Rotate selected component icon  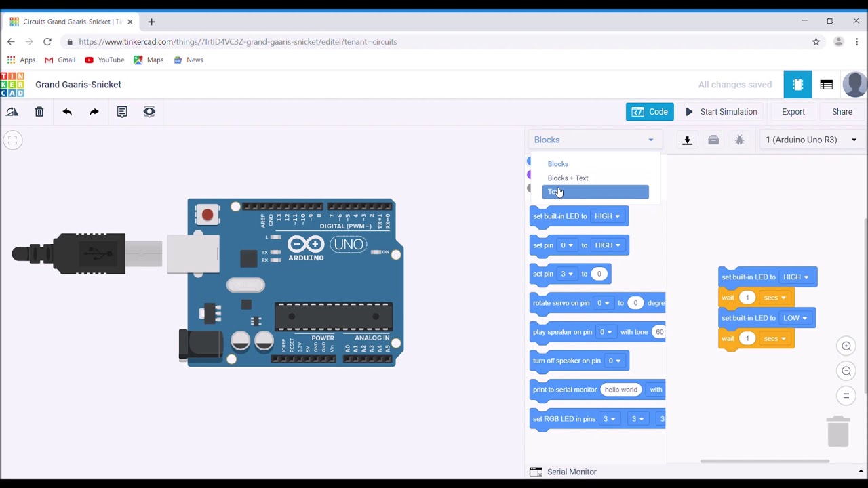12,112
